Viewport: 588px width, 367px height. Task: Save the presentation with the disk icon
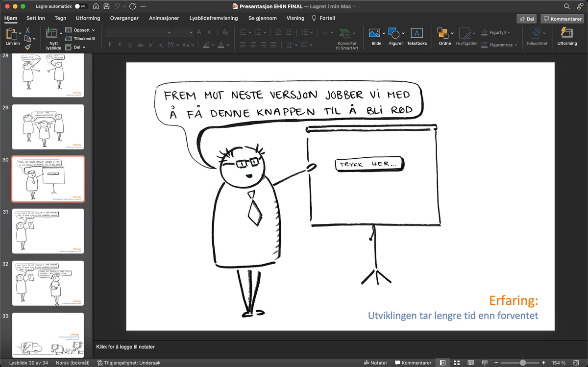click(107, 6)
